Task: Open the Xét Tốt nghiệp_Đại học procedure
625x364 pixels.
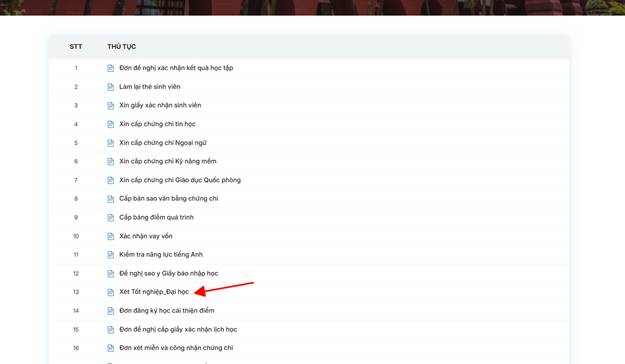Action: point(154,292)
